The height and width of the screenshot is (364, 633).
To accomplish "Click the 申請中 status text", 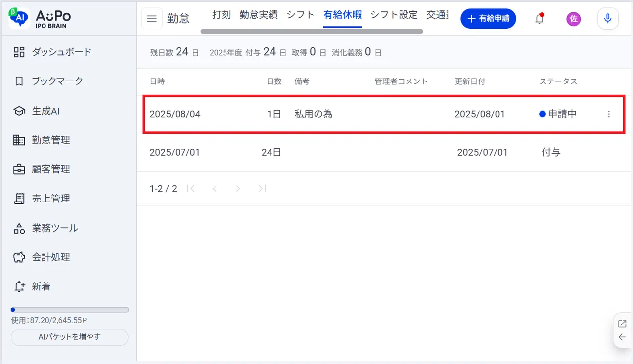I will click(x=562, y=114).
